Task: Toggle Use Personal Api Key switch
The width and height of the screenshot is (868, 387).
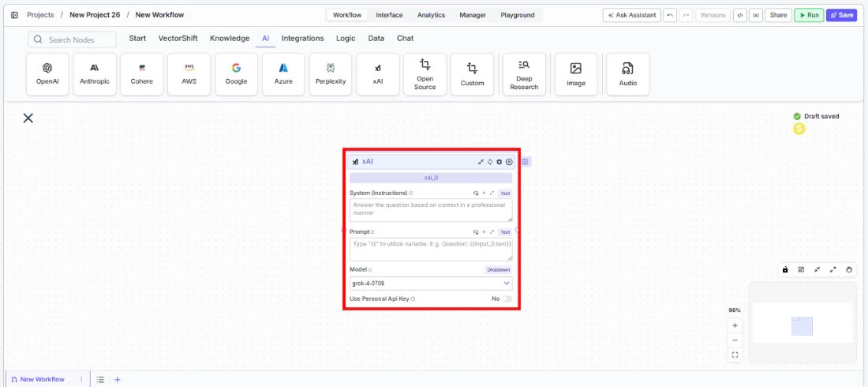Action: click(507, 299)
